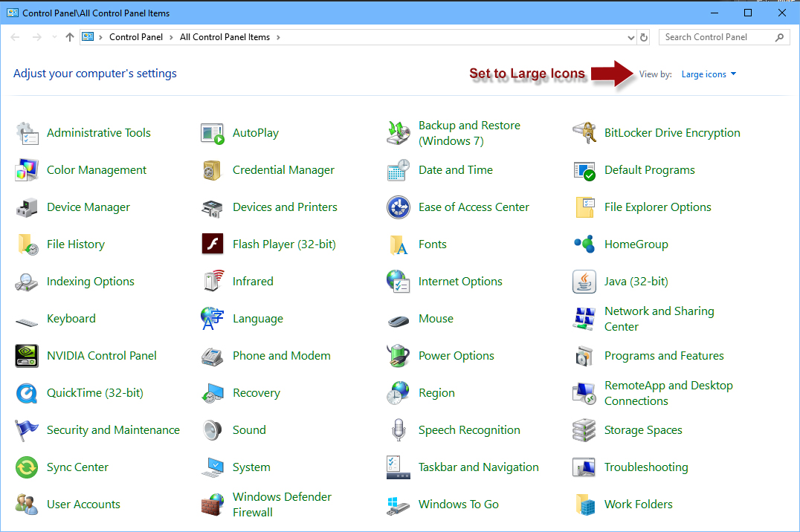Click the search magnifier icon

click(x=779, y=37)
